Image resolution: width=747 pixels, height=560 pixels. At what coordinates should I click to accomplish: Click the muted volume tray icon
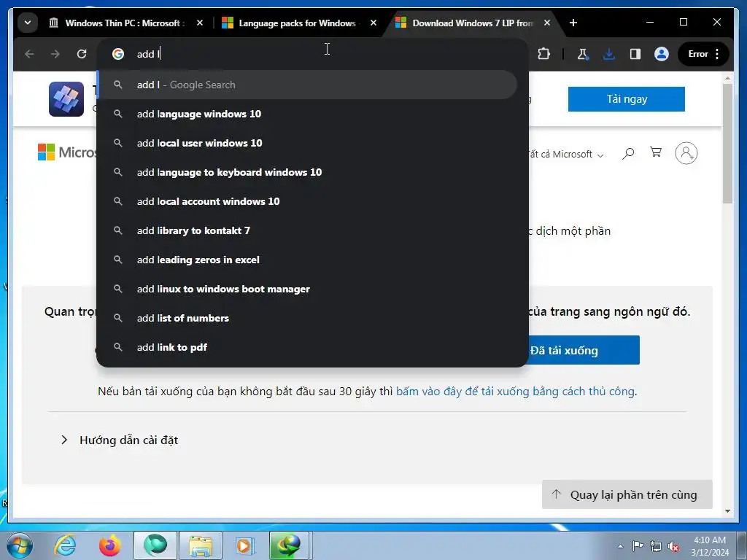(x=673, y=547)
